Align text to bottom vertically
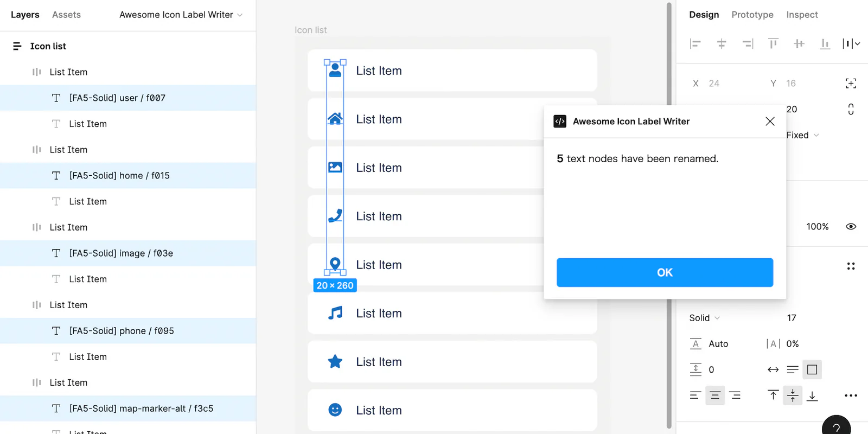868x434 pixels. (812, 395)
